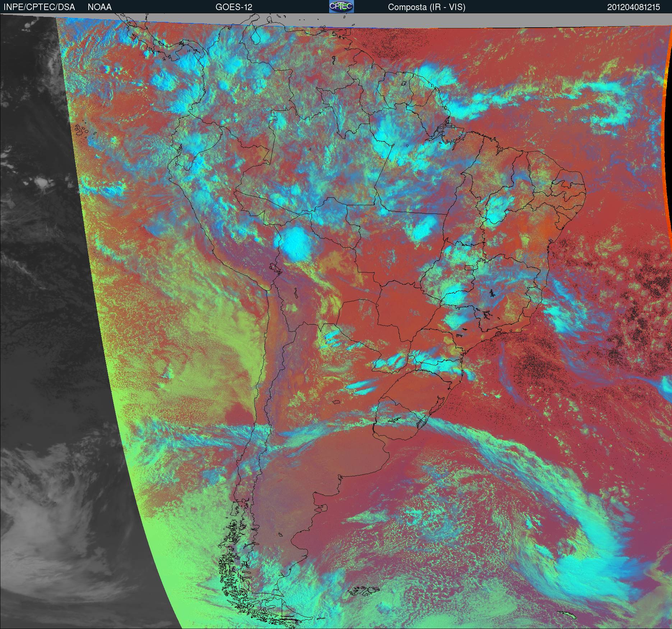Click the CPTEC logo in the header
Image resolution: width=672 pixels, height=629 pixels.
tap(341, 6)
